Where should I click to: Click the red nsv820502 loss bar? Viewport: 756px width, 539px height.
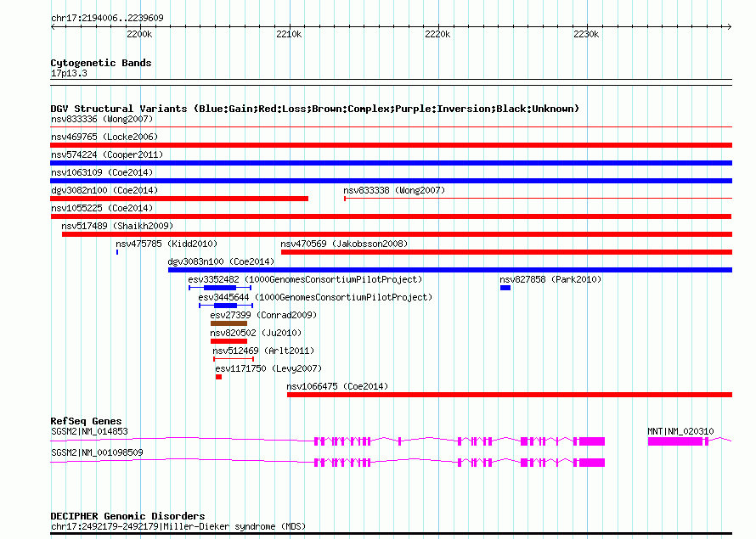[x=229, y=341]
